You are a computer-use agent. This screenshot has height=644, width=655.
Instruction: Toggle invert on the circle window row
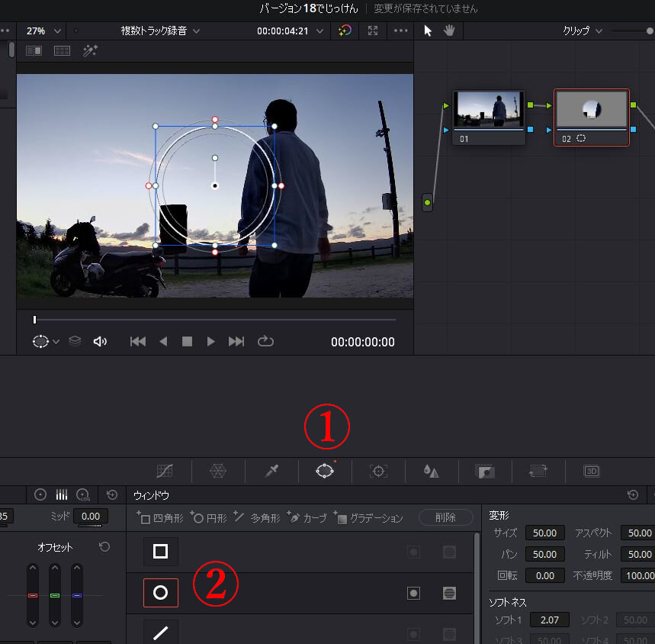pyautogui.click(x=413, y=593)
